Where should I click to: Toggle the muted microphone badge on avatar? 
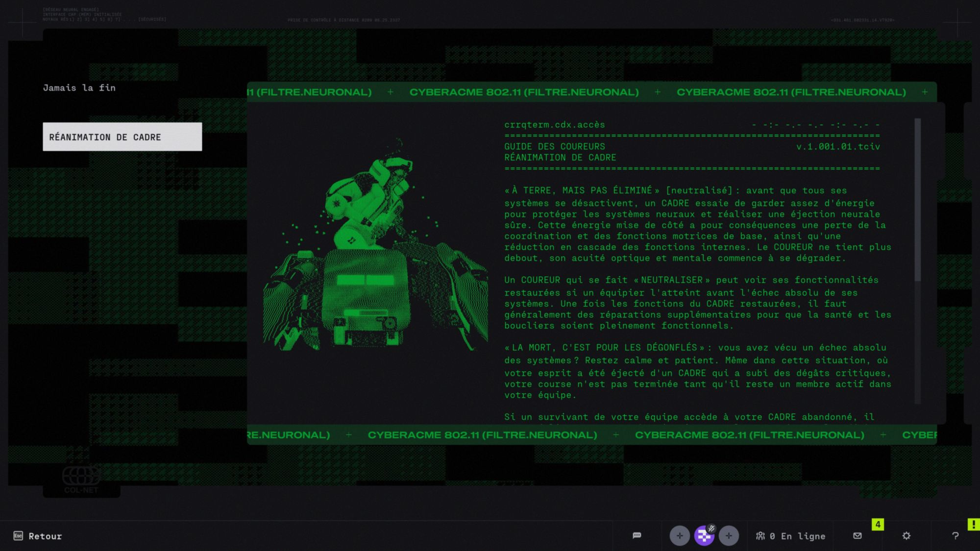click(x=711, y=528)
